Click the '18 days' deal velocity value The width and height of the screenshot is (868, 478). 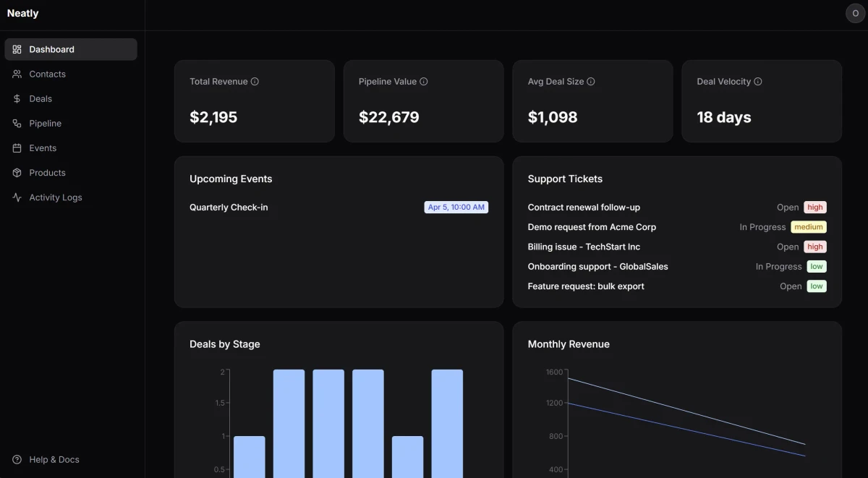tap(724, 117)
